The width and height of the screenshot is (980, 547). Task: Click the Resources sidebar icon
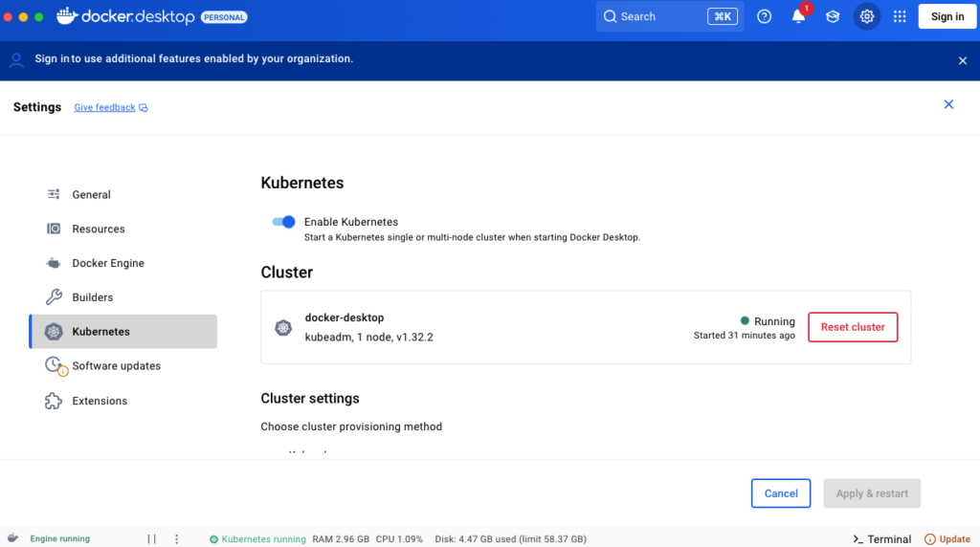[54, 229]
